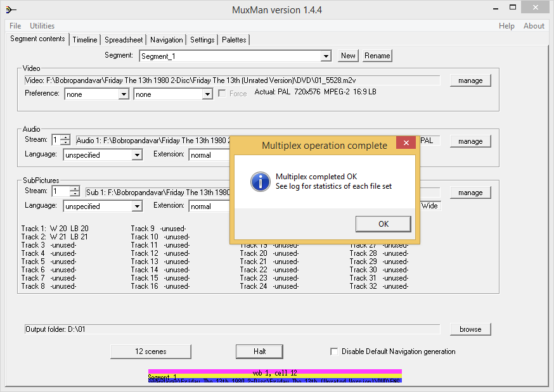
Task: Switch to the Settings tab
Action: pyautogui.click(x=202, y=40)
